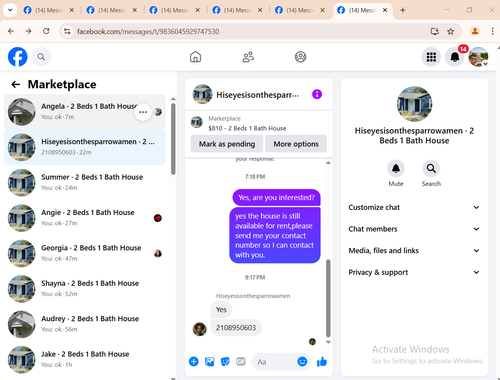Choose a sticker icon
500x380 pixels.
(x=225, y=361)
